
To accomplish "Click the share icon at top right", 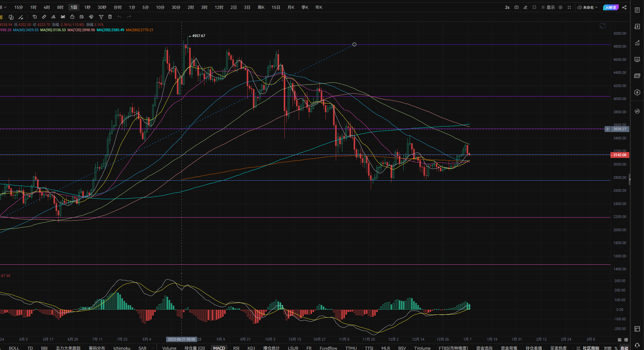I will 624,7.
